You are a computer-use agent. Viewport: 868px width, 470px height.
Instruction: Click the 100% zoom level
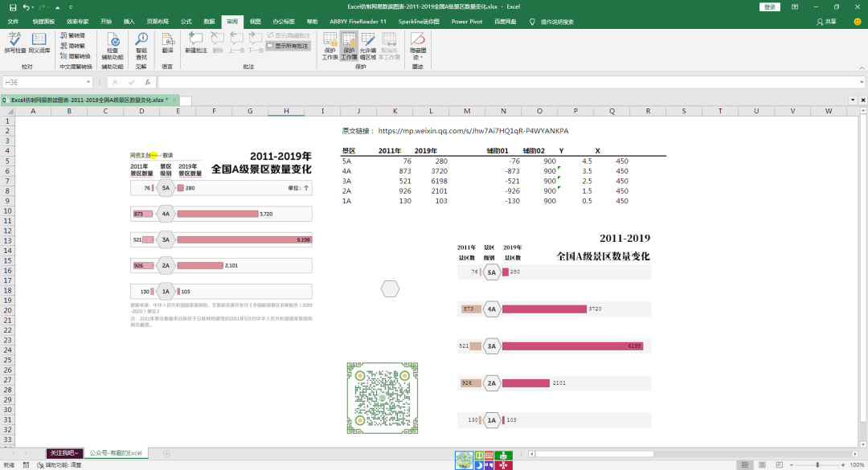pos(857,465)
